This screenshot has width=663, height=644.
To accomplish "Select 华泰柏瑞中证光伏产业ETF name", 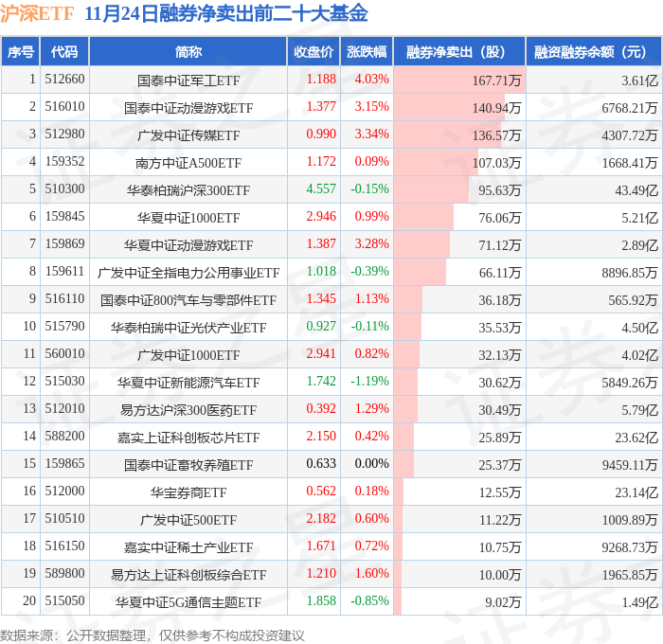I will [188, 328].
